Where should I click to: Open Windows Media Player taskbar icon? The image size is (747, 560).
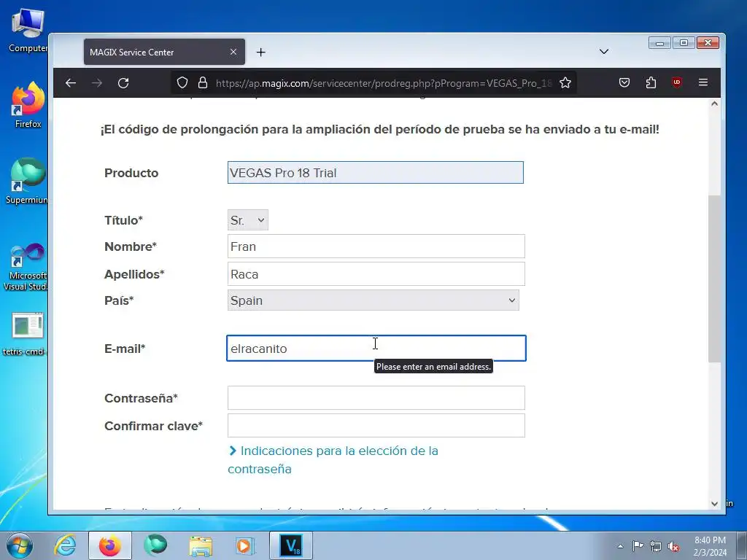pos(246,545)
